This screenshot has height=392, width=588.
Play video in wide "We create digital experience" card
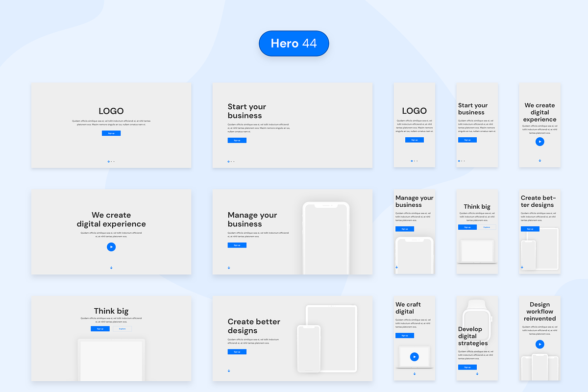coord(111,247)
